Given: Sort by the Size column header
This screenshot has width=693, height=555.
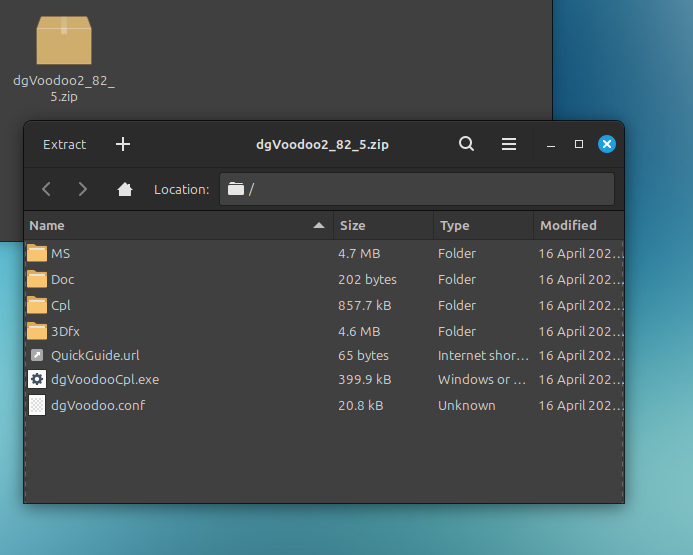Looking at the screenshot, I should pyautogui.click(x=384, y=226).
